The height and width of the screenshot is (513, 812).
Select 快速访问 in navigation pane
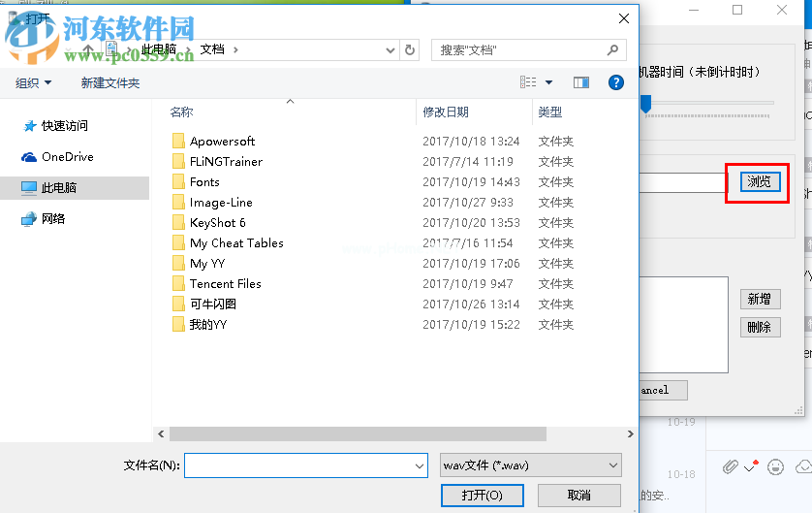pyautogui.click(x=65, y=125)
